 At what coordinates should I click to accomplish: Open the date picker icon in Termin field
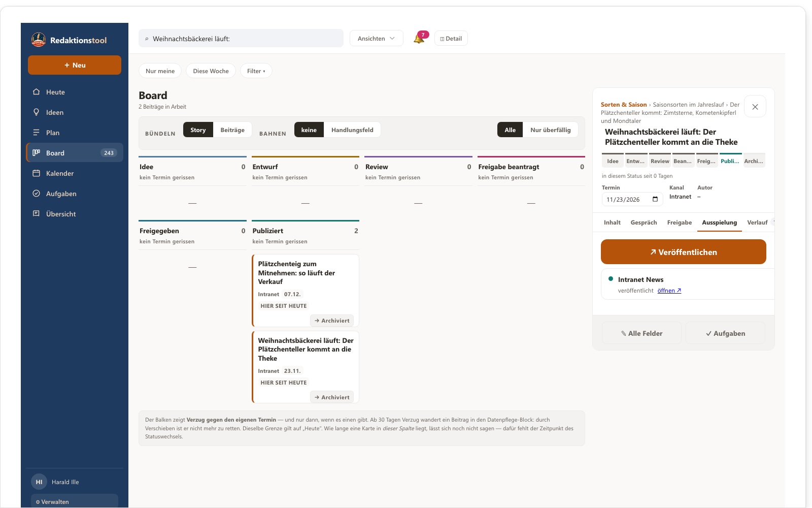pyautogui.click(x=655, y=199)
